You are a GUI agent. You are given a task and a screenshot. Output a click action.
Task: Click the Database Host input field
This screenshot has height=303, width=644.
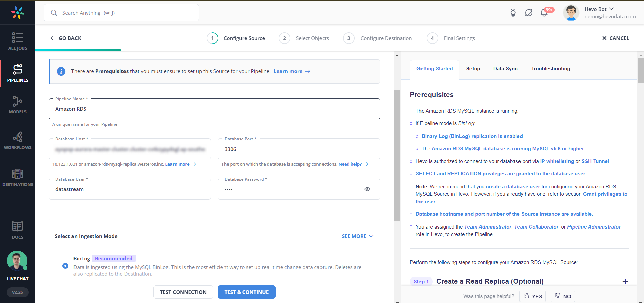pyautogui.click(x=130, y=149)
